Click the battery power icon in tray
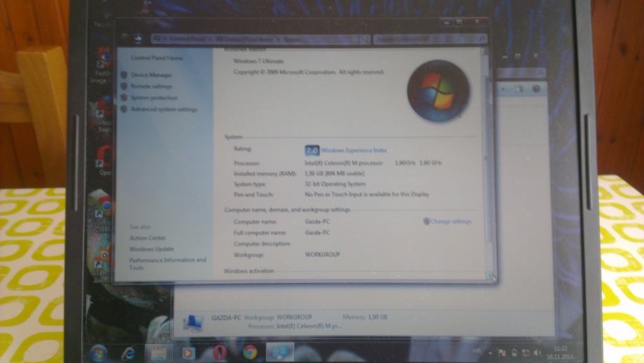Image resolution: width=644 pixels, height=363 pixels. (x=514, y=352)
